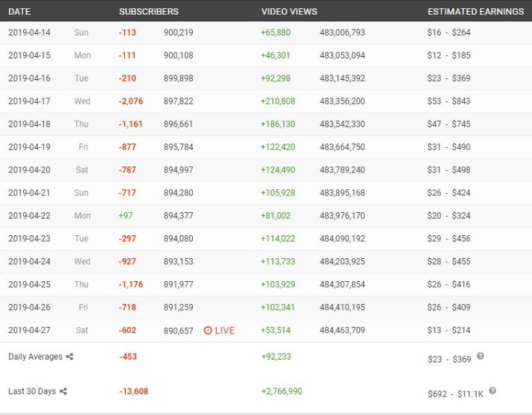Click the red LIVE label
Screen dimensions: 532x415
(x=225, y=331)
